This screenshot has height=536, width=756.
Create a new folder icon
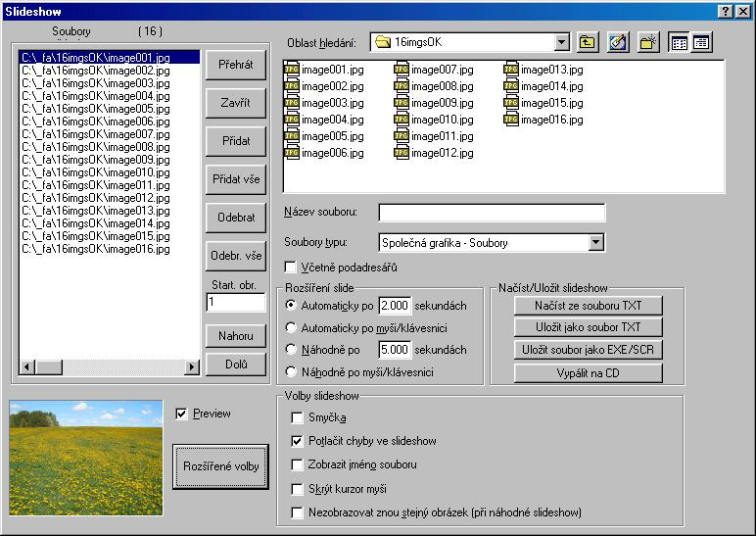click(x=647, y=42)
